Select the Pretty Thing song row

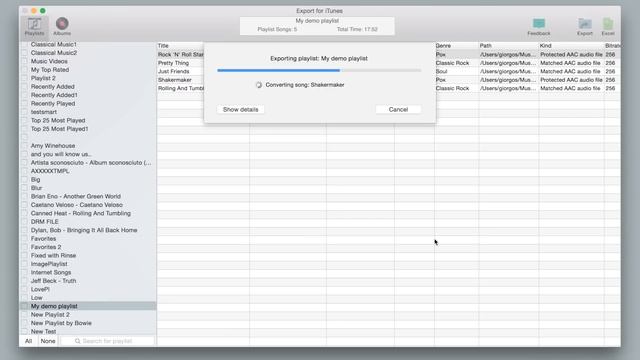click(173, 63)
